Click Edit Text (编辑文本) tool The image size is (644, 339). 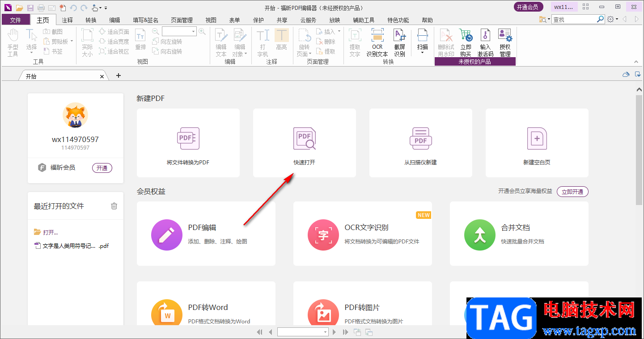(221, 42)
